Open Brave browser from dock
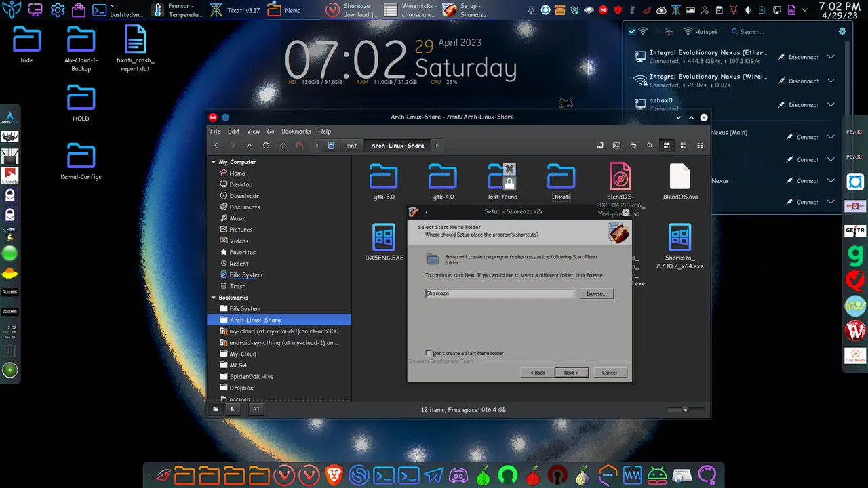The height and width of the screenshot is (488, 868). [334, 476]
